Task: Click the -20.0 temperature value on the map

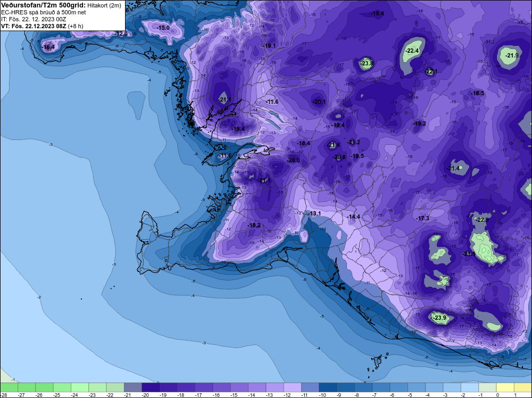Action: click(293, 161)
